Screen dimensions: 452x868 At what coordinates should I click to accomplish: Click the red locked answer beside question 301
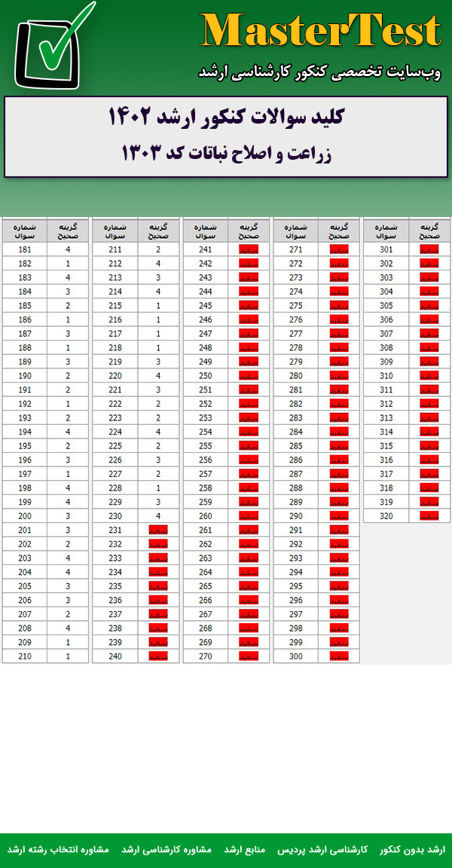point(429,249)
